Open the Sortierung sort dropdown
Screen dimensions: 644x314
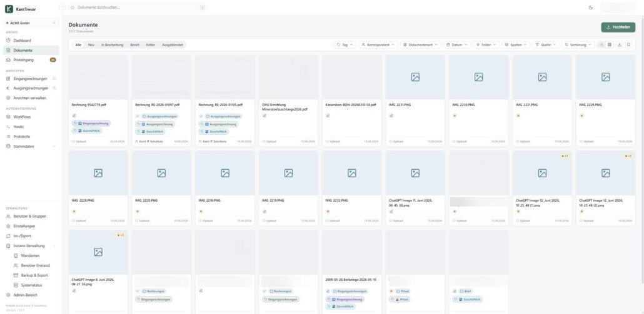pos(578,45)
